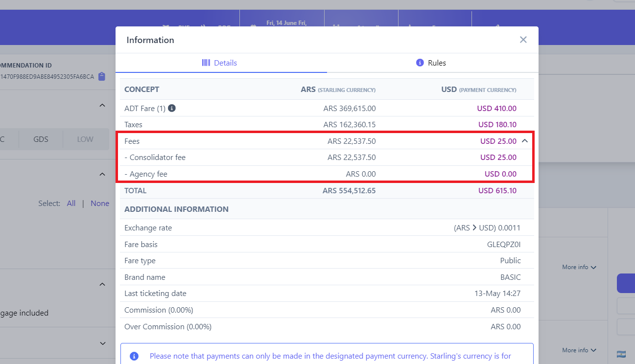635x364 pixels.
Task: Click the Exchange rate 0.0011 value
Action: [487, 228]
